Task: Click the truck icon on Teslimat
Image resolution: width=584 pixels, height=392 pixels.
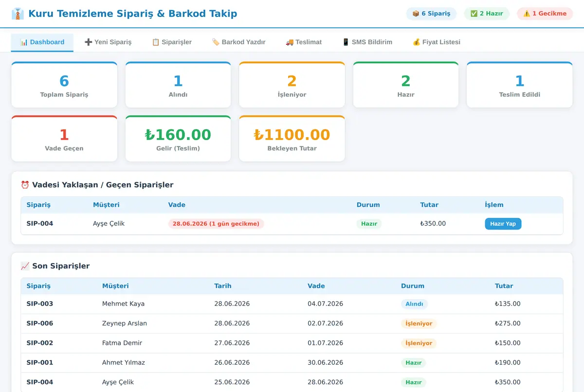Action: coord(290,42)
